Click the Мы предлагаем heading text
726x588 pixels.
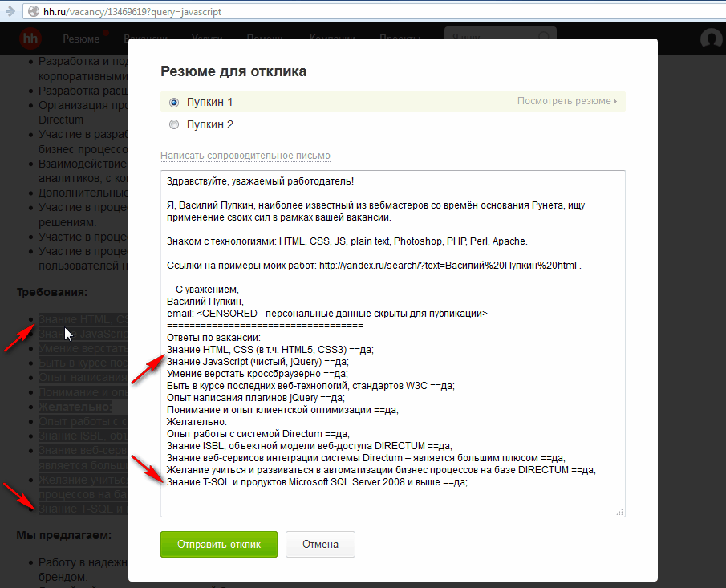click(64, 535)
